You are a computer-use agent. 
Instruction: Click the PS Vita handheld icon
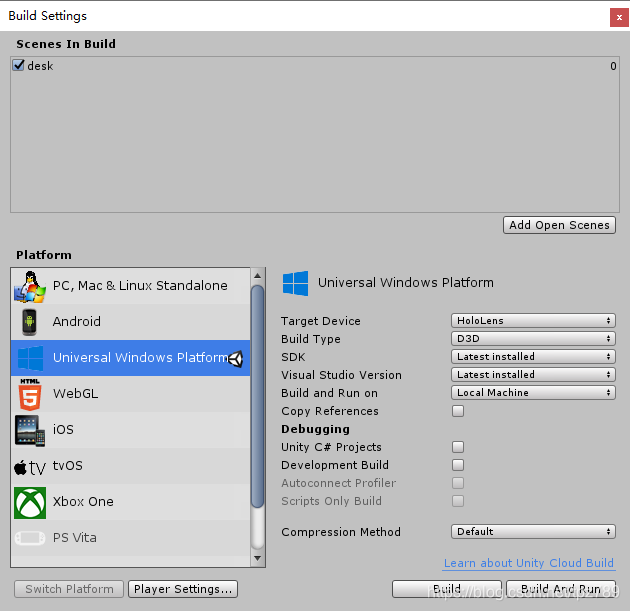30,538
